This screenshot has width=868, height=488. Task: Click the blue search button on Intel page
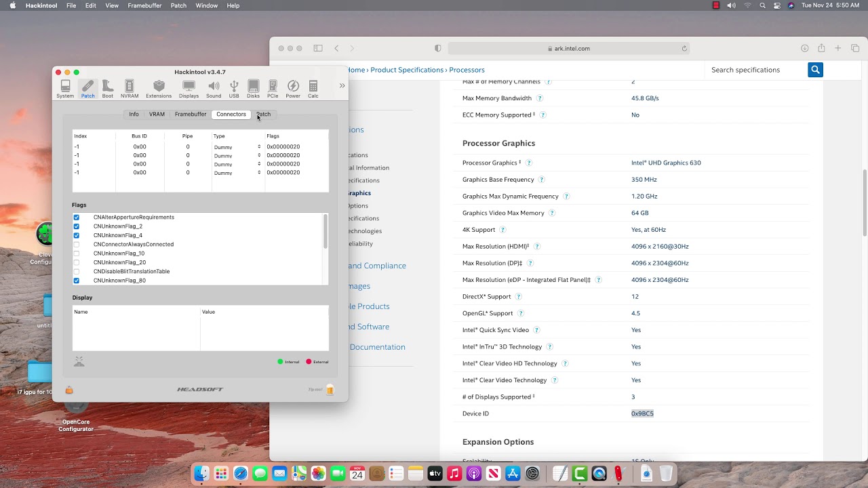(x=815, y=70)
